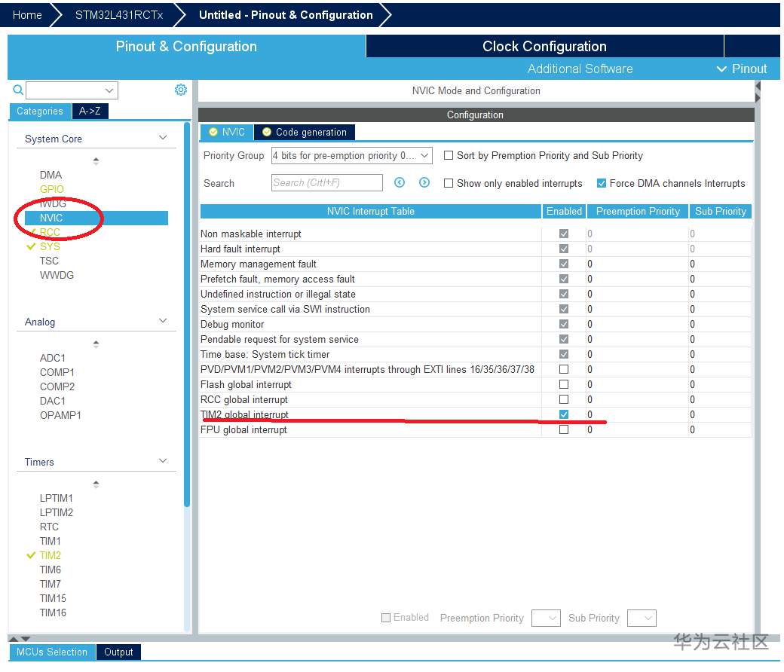
Task: Select SYS in System Core list
Action: [50, 246]
